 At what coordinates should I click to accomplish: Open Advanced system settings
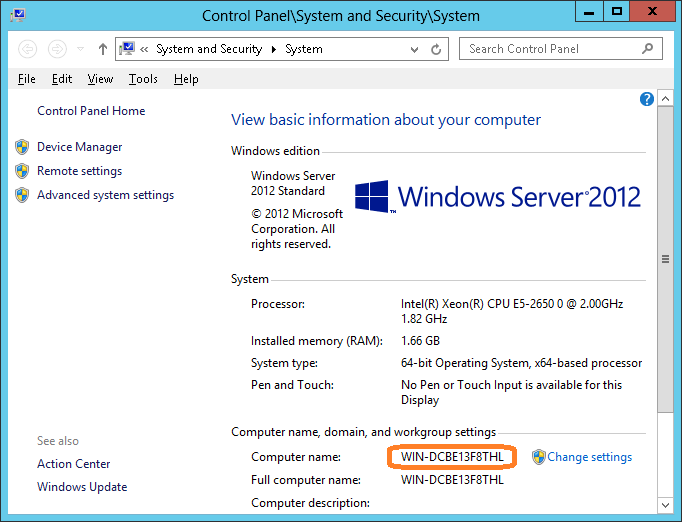(105, 195)
